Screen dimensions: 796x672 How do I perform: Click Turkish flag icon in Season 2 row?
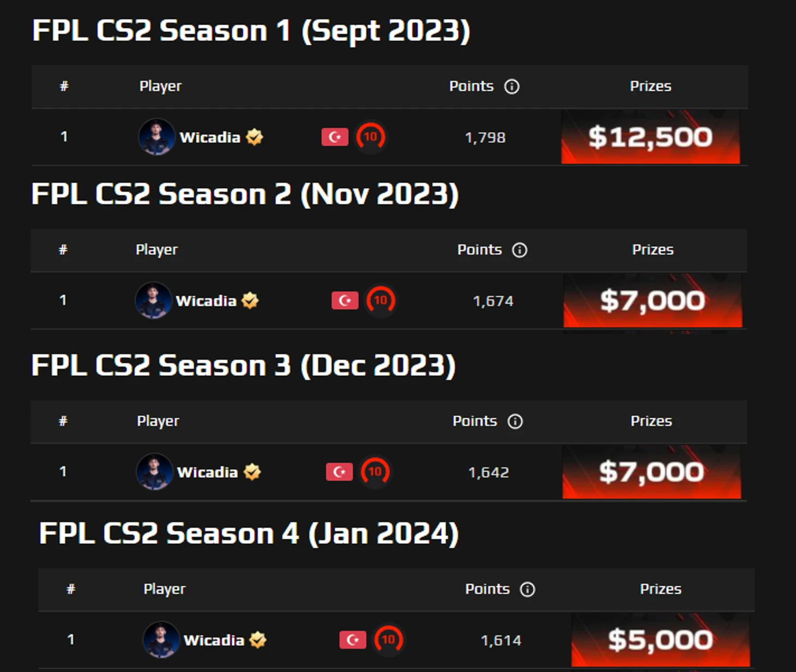tap(345, 300)
